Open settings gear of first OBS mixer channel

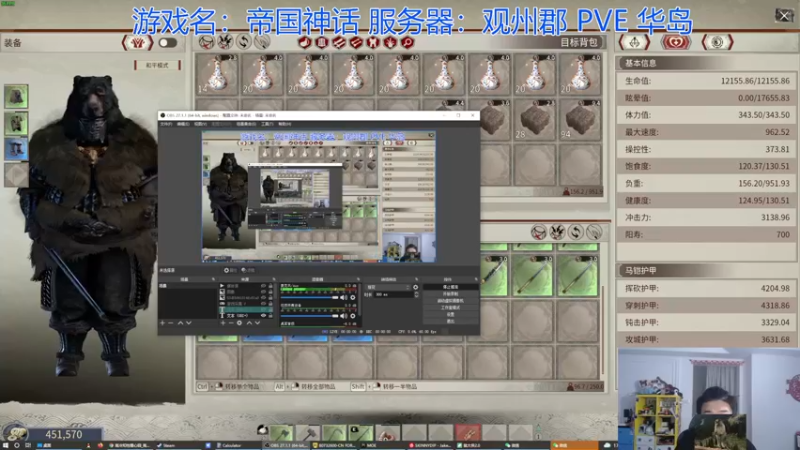tap(353, 297)
